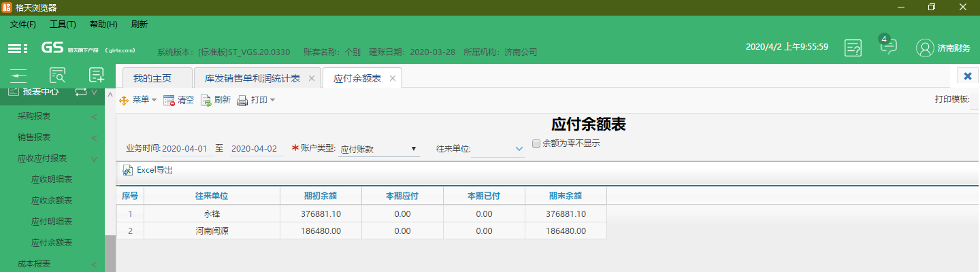Click the 186480.00 期末余额 cell
This screenshot has width=980, height=272.
click(566, 231)
